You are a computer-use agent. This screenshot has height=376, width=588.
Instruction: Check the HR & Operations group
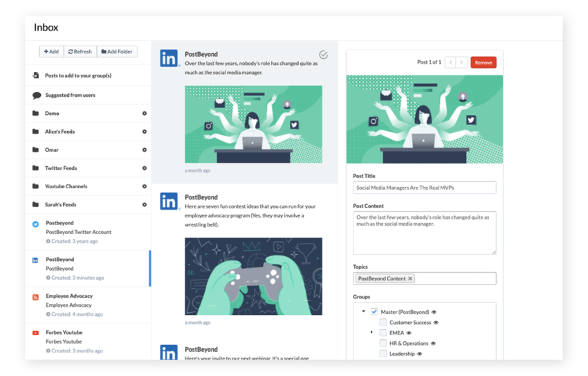[x=383, y=343]
